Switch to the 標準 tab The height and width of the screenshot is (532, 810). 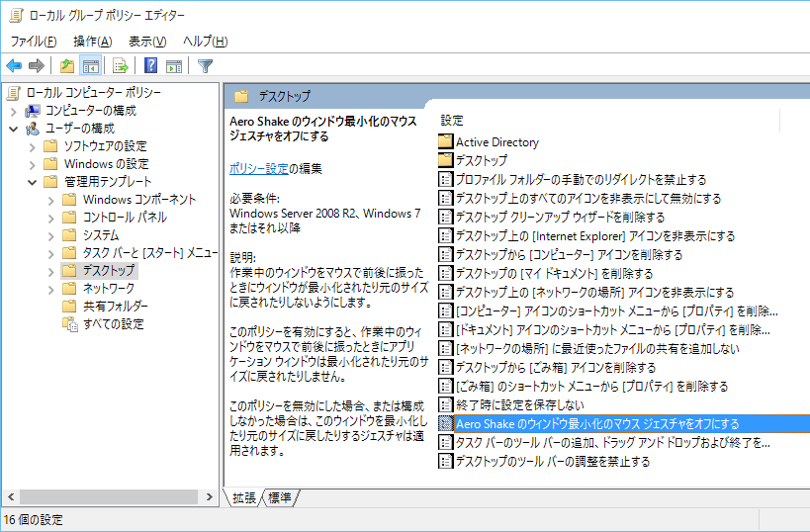tap(280, 497)
